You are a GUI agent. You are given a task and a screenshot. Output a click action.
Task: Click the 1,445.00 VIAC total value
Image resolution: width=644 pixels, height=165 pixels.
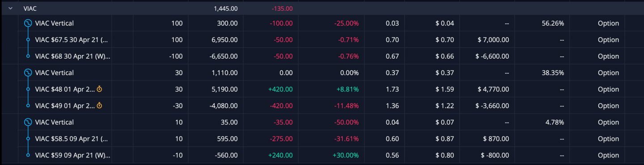point(226,8)
